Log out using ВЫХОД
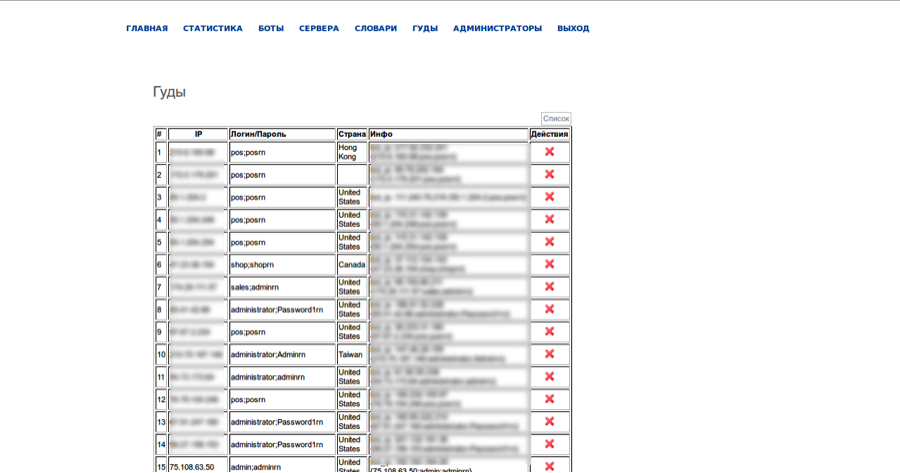 (573, 29)
